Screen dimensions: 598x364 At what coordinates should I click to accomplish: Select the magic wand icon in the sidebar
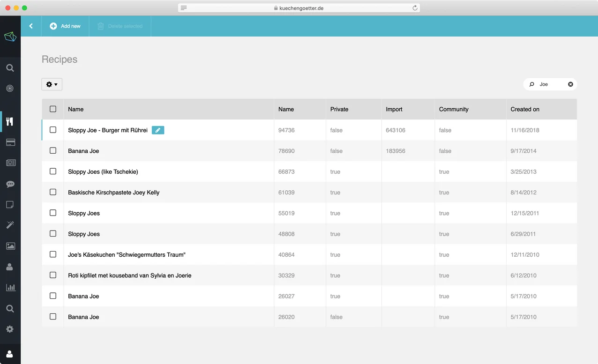(x=10, y=225)
